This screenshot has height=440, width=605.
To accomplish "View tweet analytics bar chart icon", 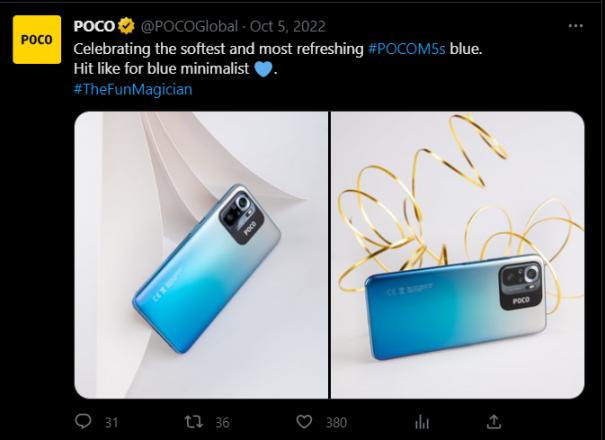I will [422, 422].
